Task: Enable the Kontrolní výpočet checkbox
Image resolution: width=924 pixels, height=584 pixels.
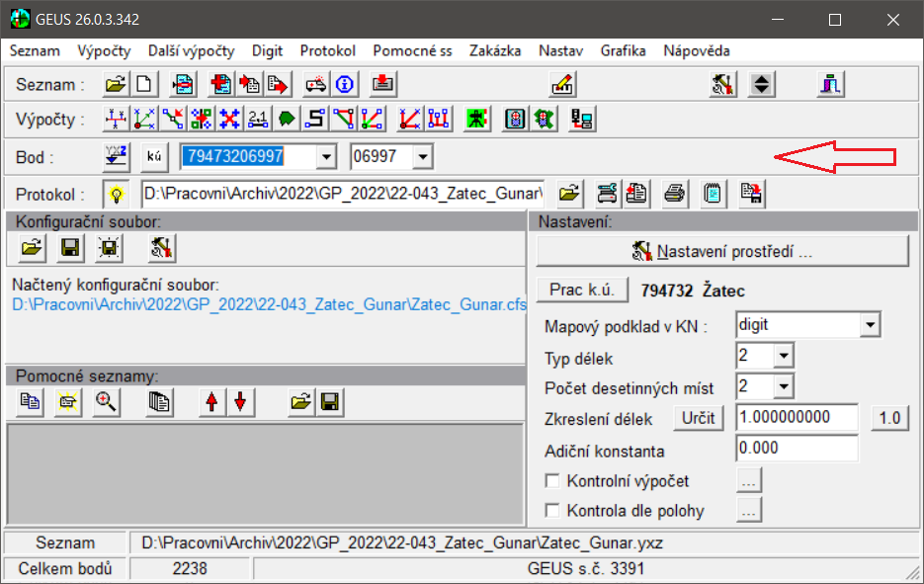Action: click(x=553, y=481)
